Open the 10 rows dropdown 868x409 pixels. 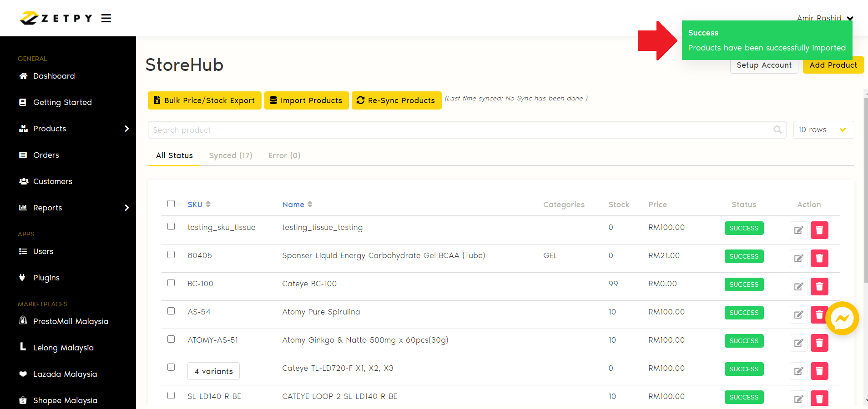[823, 130]
